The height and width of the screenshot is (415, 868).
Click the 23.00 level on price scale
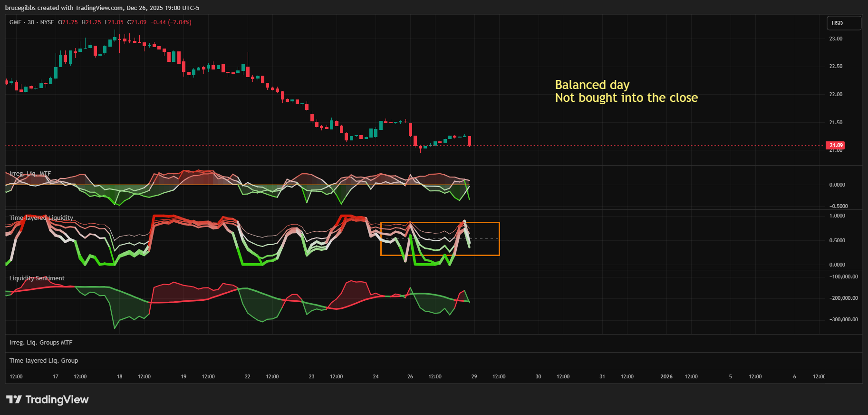(836, 39)
